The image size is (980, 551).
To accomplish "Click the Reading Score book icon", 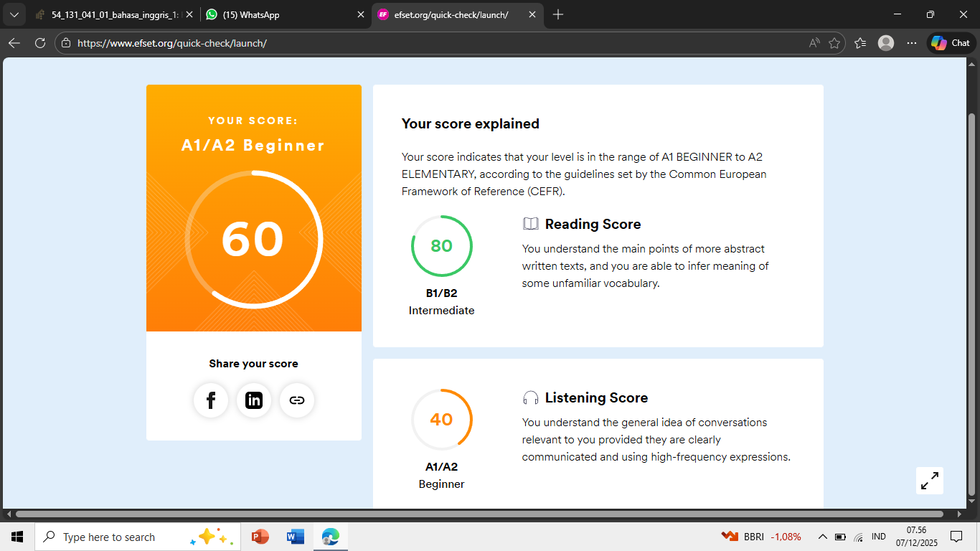I will (530, 223).
